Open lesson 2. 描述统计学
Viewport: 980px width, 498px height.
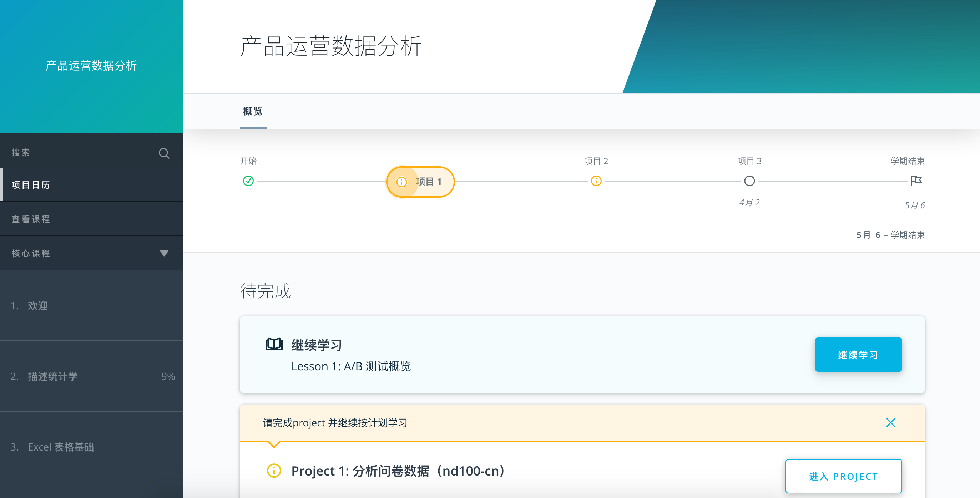pos(52,376)
